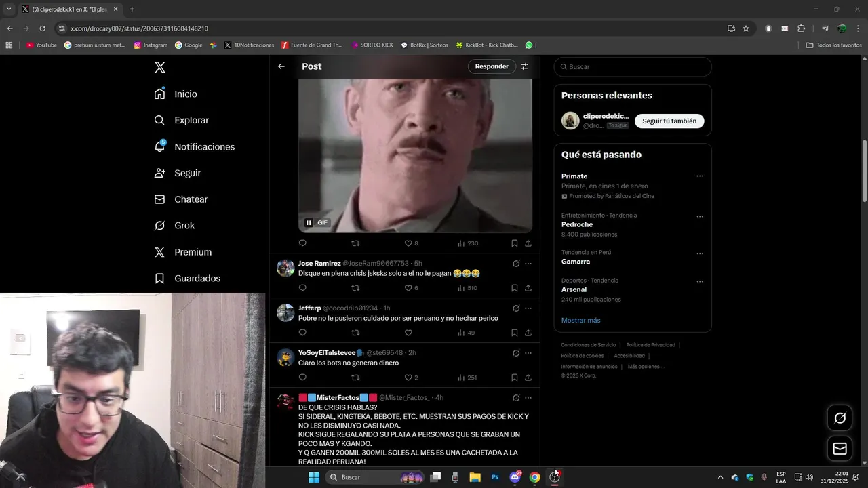
Task: Bookmark this page with star icon
Action: [746, 28]
